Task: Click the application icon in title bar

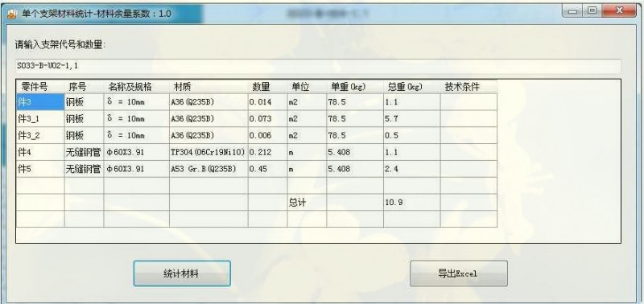Action: point(11,14)
